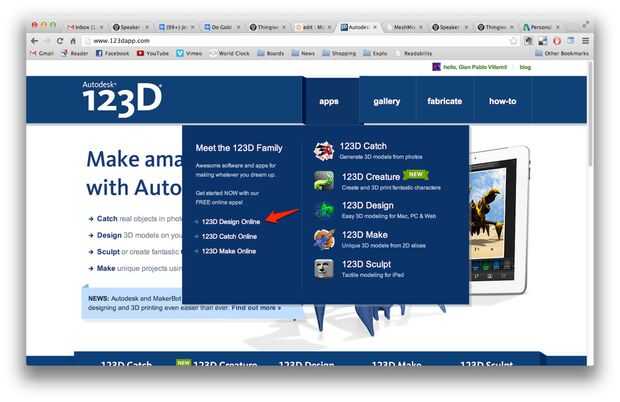620x402 pixels.
Task: Click the browser forward arrow
Action: point(47,41)
